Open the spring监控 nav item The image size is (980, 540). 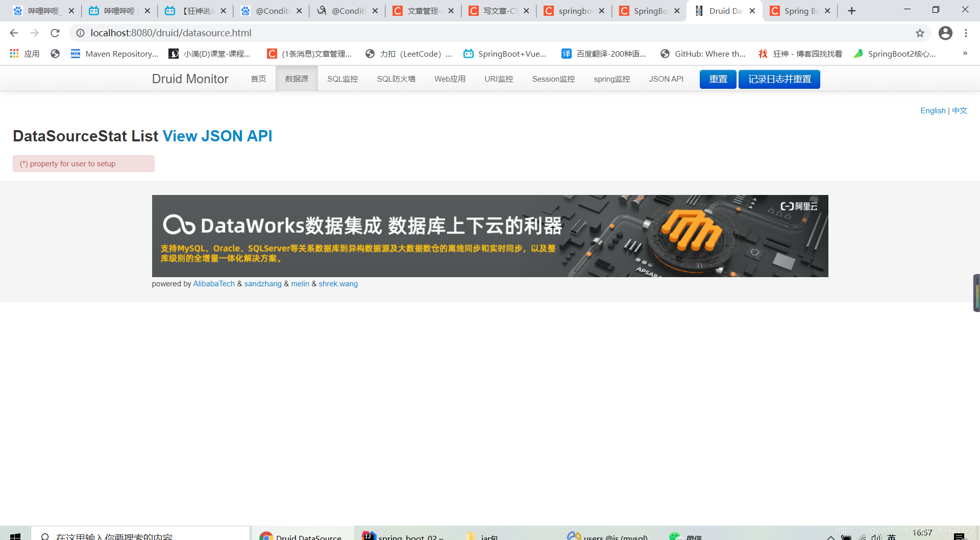[612, 79]
